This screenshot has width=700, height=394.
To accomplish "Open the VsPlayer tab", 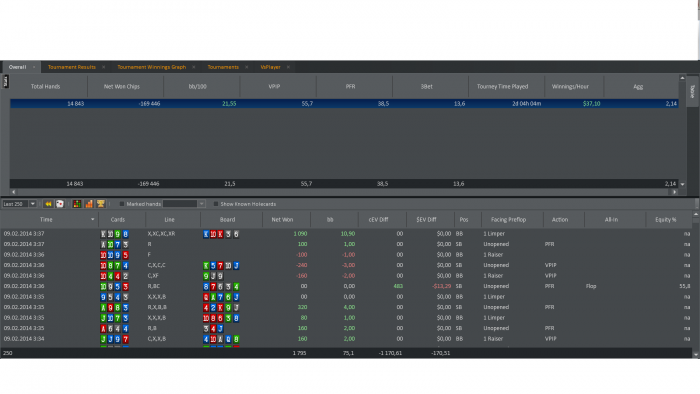I will 271,67.
